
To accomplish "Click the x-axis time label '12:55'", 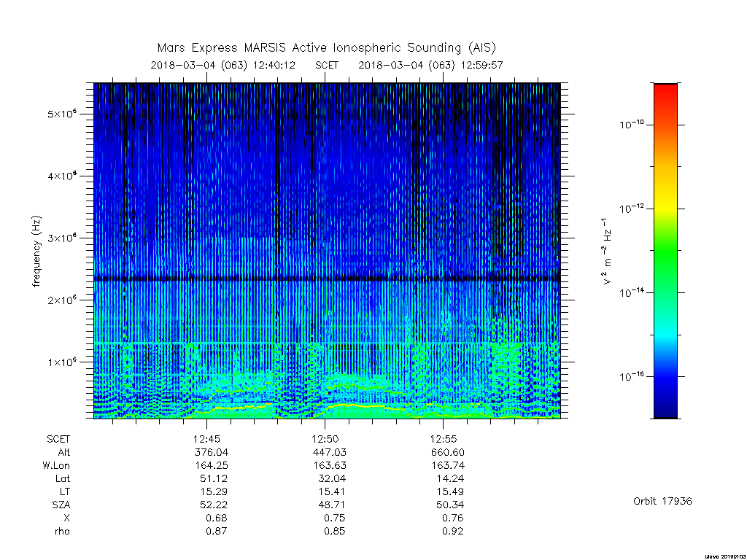I will pos(444,439).
